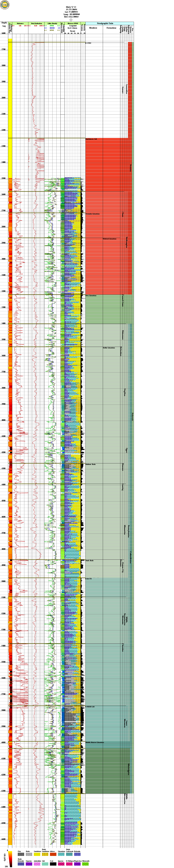Click the Wreford Limestone formation label
174x868 pixels.
110,239
